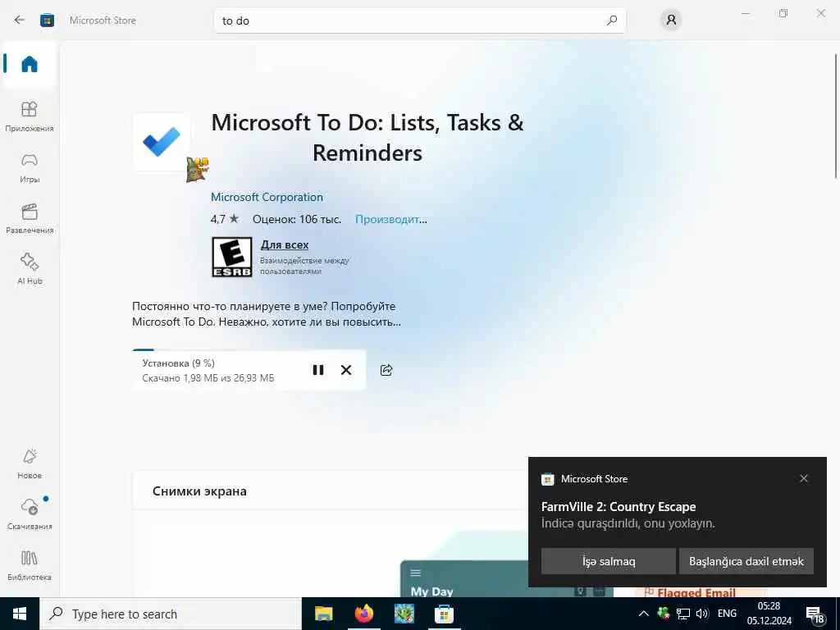Open Firefox from the taskbar

point(363,614)
